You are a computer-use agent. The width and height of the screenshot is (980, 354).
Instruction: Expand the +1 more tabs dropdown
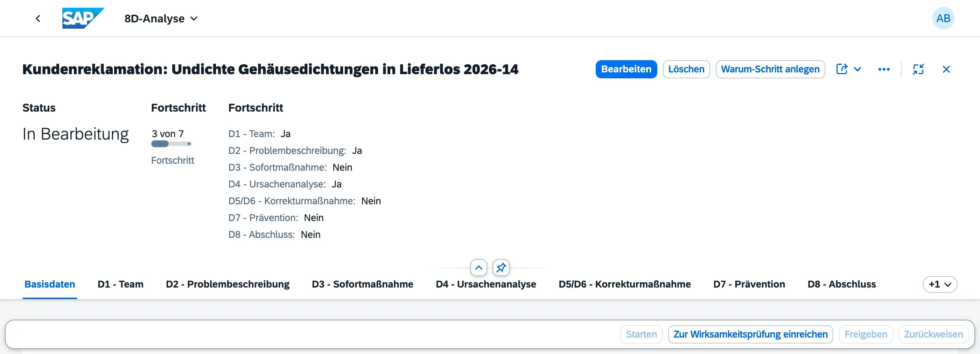940,284
